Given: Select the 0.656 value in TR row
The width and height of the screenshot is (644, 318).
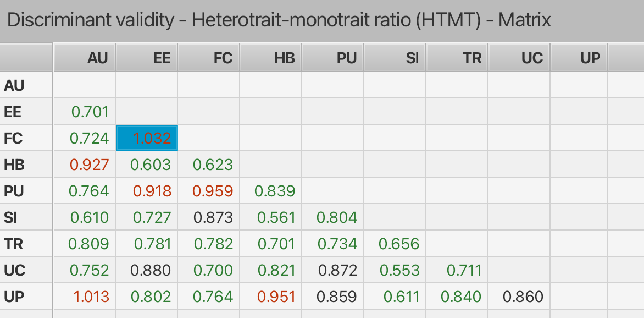Looking at the screenshot, I should click(x=400, y=244).
